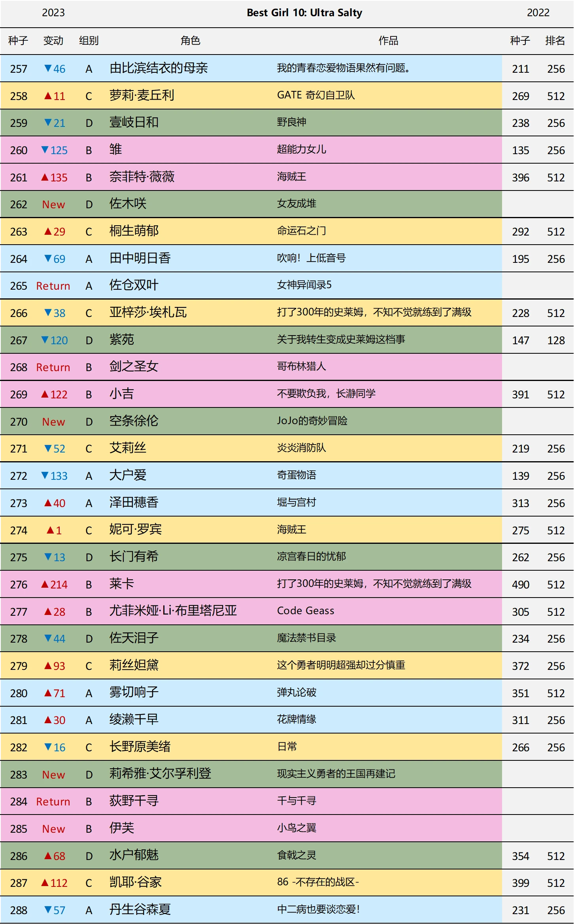Select character name '大户爱'

[x=128, y=475]
